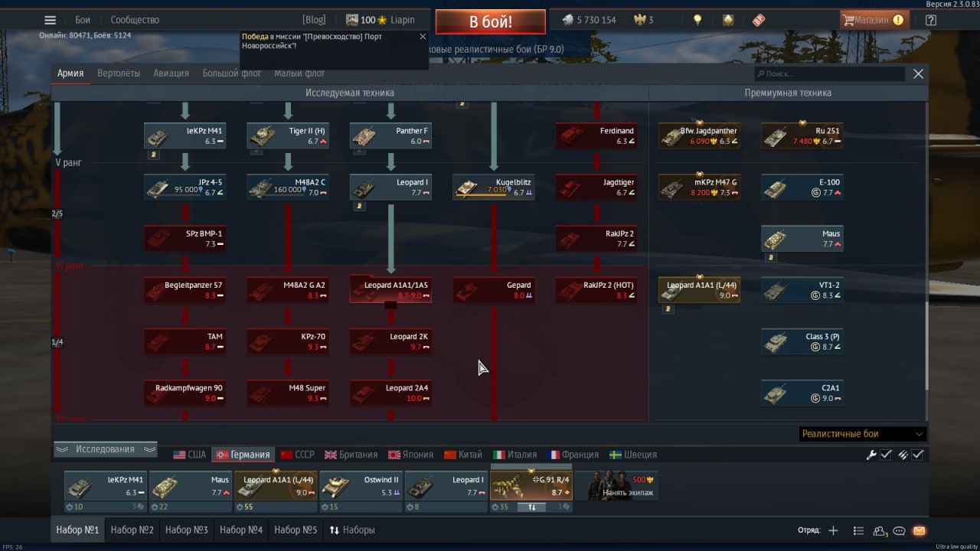Select Ostwind II crew slot
The height and width of the screenshot is (551, 980).
click(x=361, y=486)
